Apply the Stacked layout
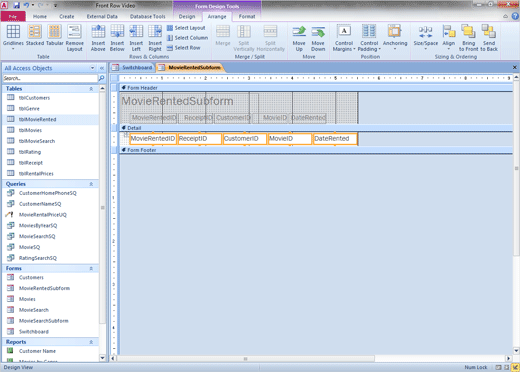This screenshot has width=520, height=372. pos(35,35)
